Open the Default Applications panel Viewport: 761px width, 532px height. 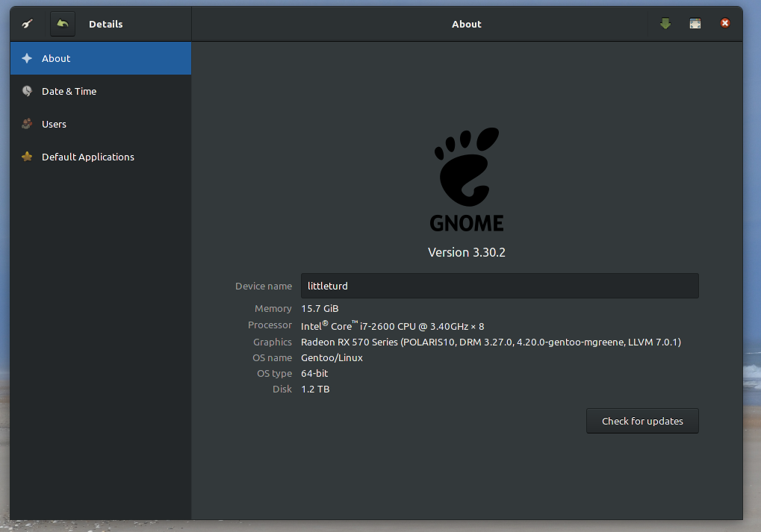[x=101, y=157]
